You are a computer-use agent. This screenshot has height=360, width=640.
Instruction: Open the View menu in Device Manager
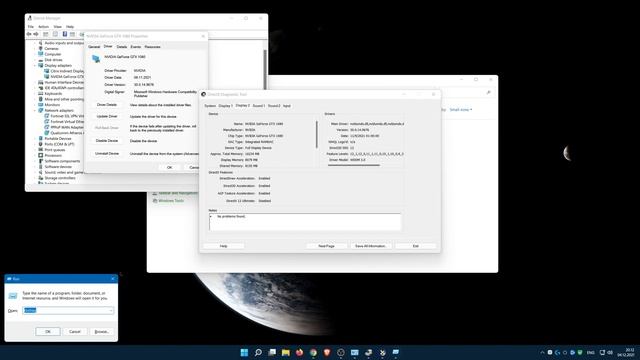pos(58,27)
